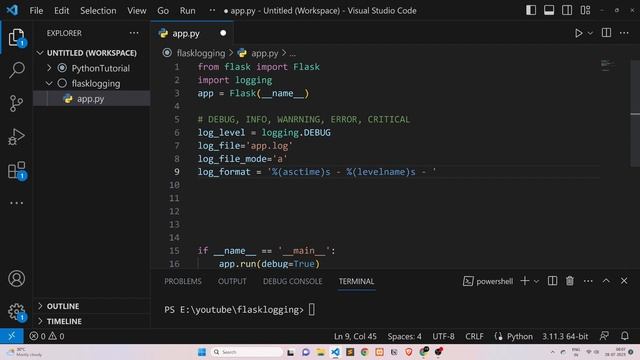Create a new terminal with plus icon
This screenshot has height=360, width=640.
coord(525,281)
